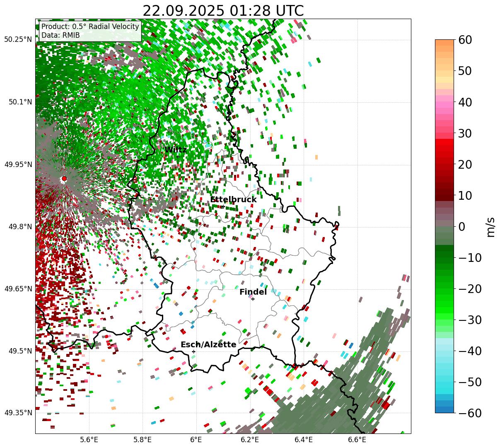This screenshot has height=448, width=500.
Task: Click the m/s colorbar unit label
Action: click(x=491, y=226)
